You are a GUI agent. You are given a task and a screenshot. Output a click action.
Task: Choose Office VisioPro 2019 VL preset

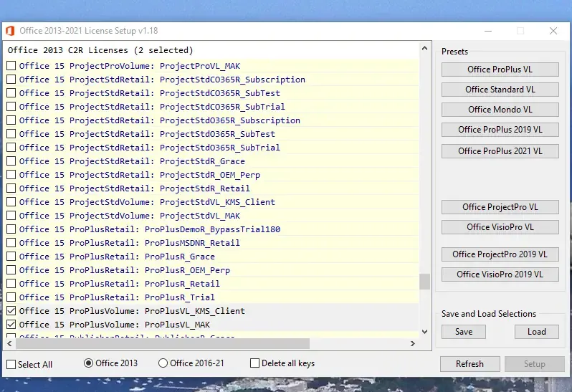500,274
